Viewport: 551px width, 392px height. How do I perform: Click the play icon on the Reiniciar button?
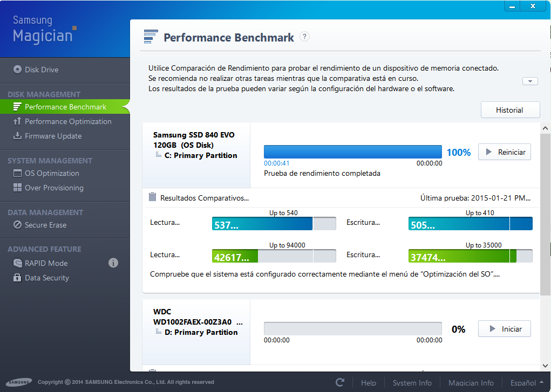pos(488,152)
